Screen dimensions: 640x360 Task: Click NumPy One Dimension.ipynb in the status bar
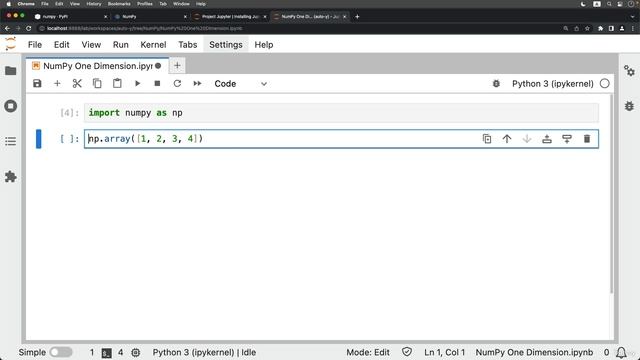tap(534, 352)
